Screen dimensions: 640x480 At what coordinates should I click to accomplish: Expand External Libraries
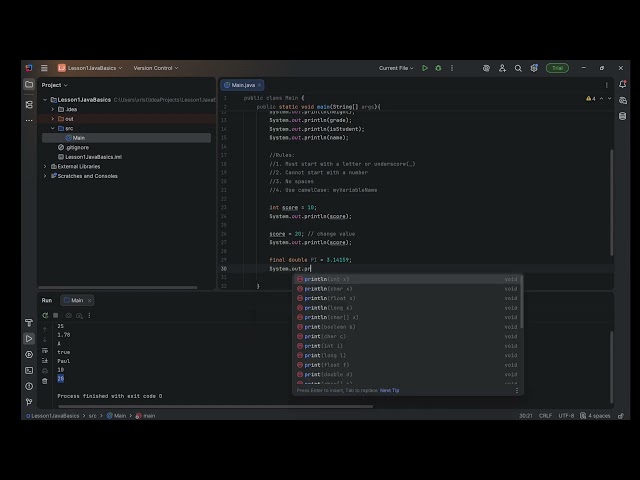coord(45,167)
